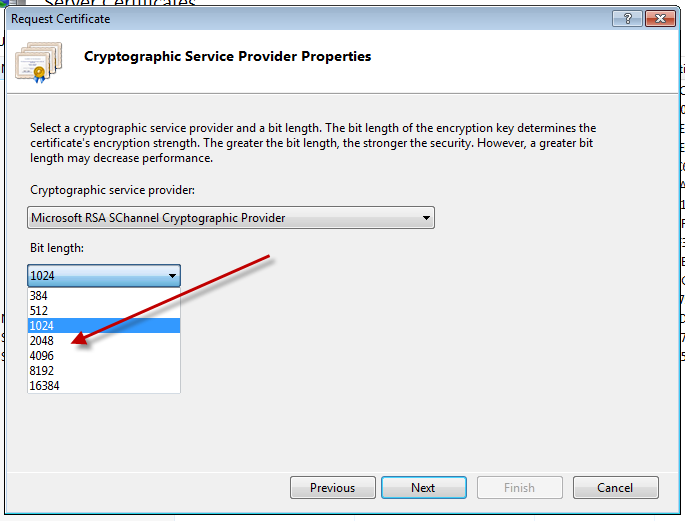
Task: Click the certificate icon in the header
Action: pos(40,61)
